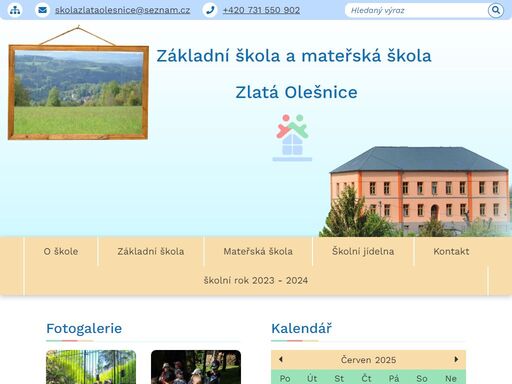This screenshot has width=512, height=384.
Task: Open the Fotogalerie heading link
Action: point(84,328)
